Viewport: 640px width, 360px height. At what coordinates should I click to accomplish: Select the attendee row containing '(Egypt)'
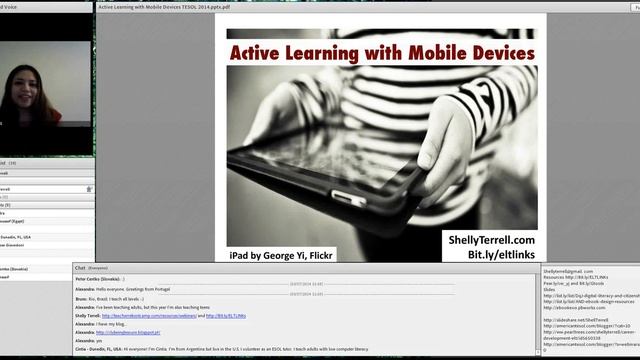tap(47, 221)
